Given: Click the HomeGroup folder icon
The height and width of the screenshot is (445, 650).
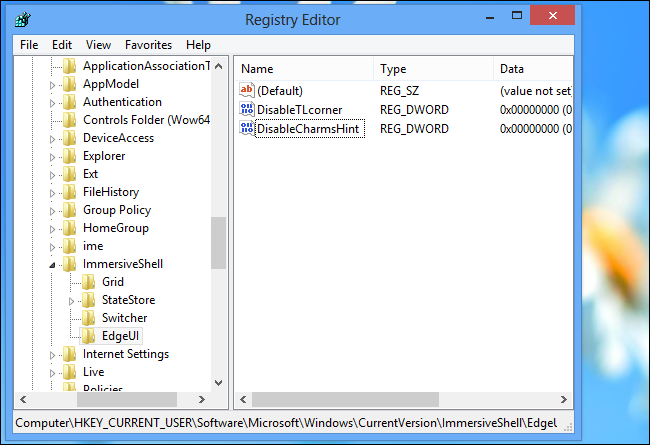Looking at the screenshot, I should point(70,228).
